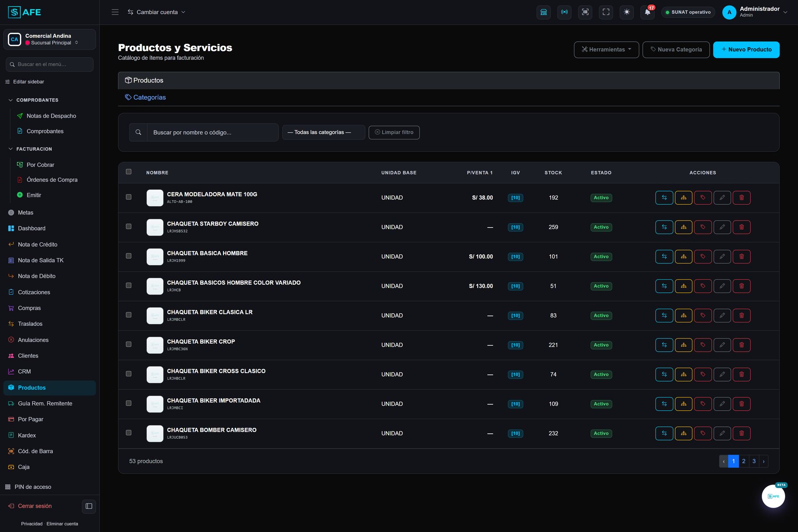Open the Cambiar cuenta dropdown

(x=156, y=12)
